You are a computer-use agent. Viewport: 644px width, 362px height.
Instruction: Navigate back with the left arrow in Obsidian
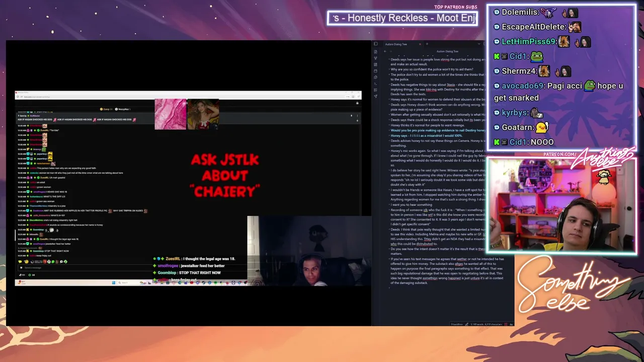click(385, 51)
